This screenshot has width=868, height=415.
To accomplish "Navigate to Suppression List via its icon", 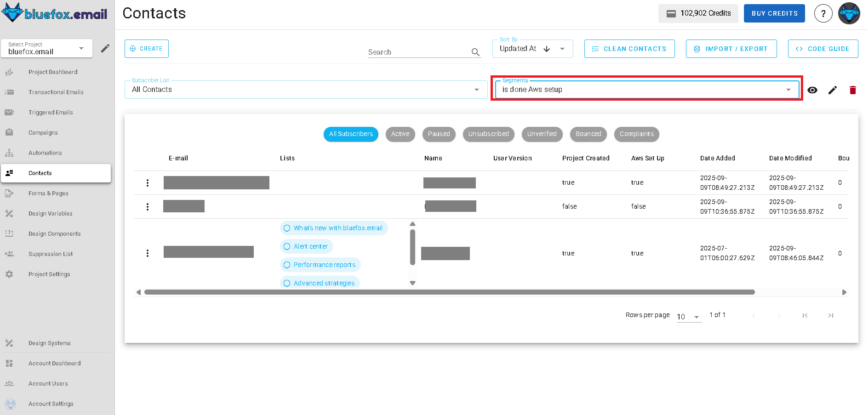I will click(10, 254).
